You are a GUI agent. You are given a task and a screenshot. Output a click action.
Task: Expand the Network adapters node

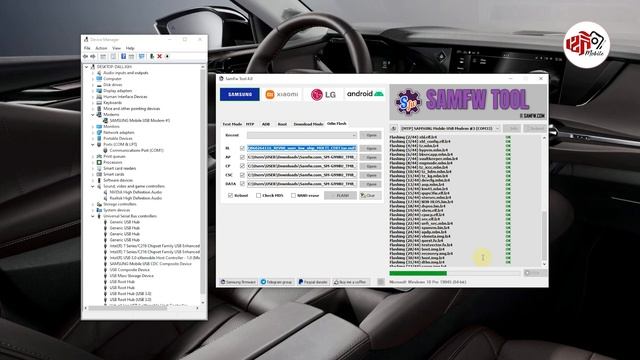pyautogui.click(x=93, y=133)
